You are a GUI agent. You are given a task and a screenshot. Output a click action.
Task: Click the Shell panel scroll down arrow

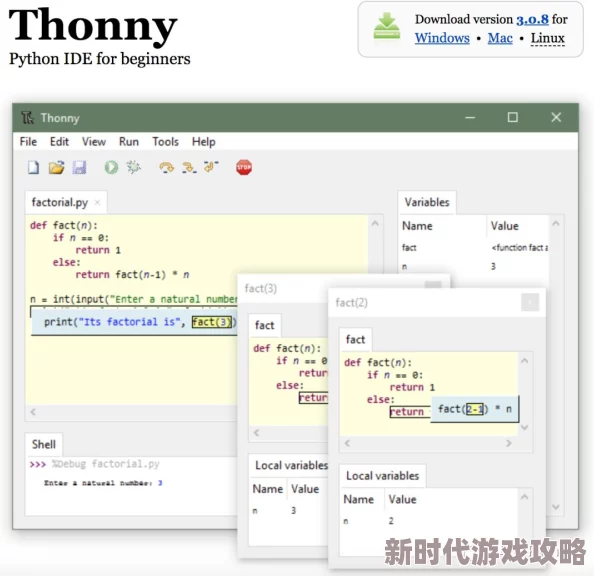556,507
